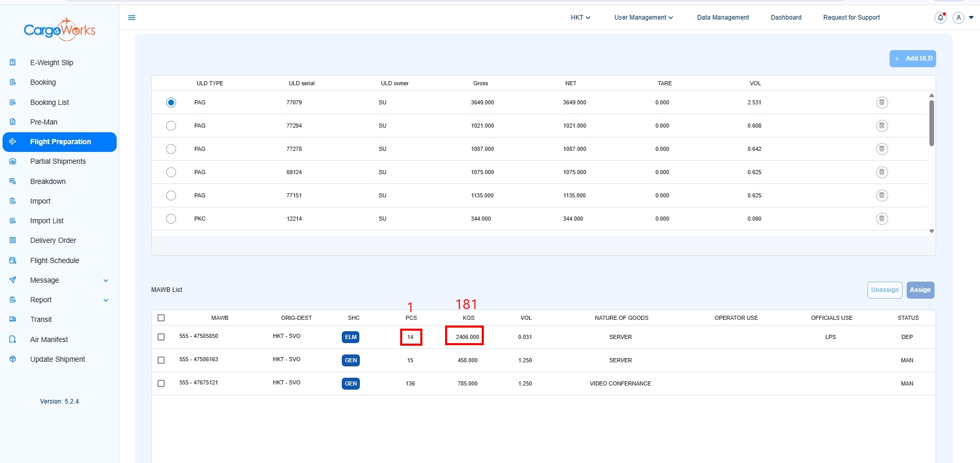The image size is (980, 463).
Task: Select the radio button for ULD 77294
Action: [x=171, y=126]
